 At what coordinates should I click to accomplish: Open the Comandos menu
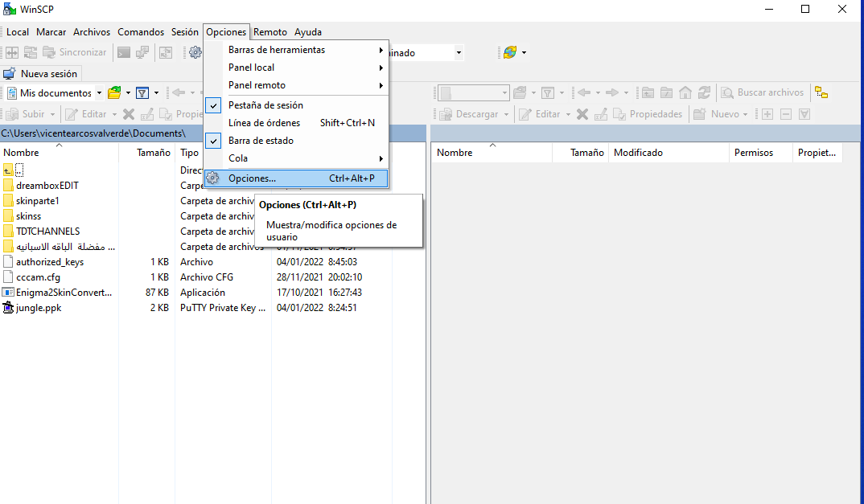point(141,32)
